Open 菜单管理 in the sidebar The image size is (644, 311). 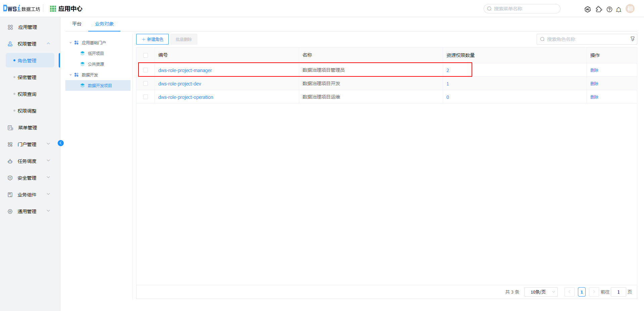pos(27,128)
